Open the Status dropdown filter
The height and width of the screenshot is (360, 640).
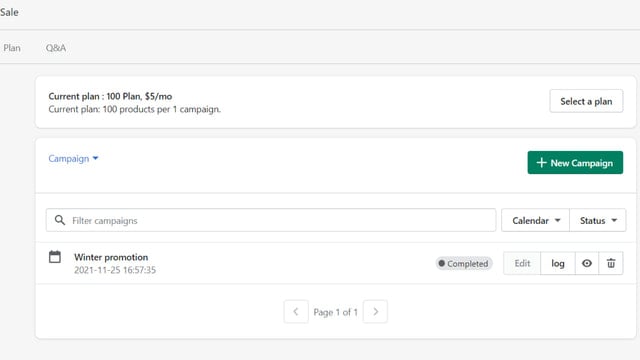pyautogui.click(x=598, y=220)
